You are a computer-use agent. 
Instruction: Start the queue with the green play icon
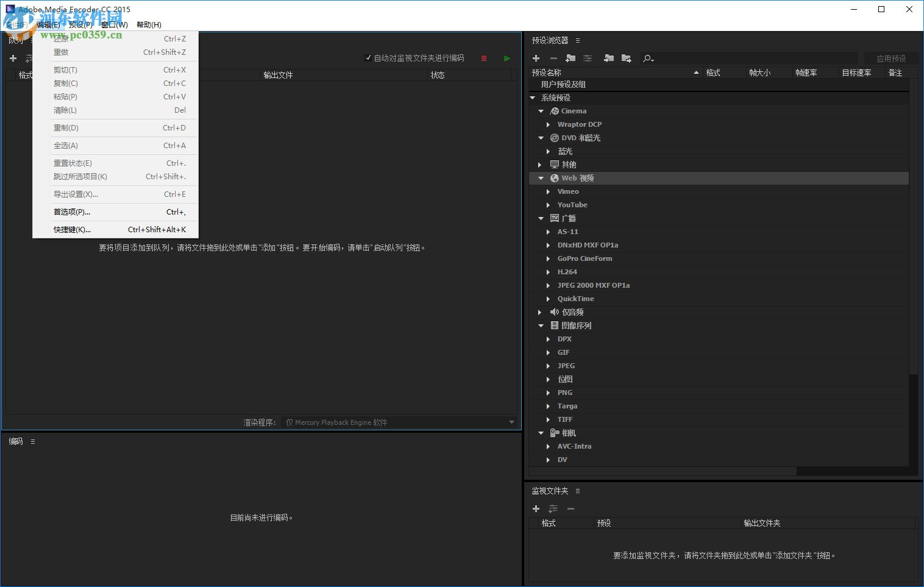click(x=506, y=58)
